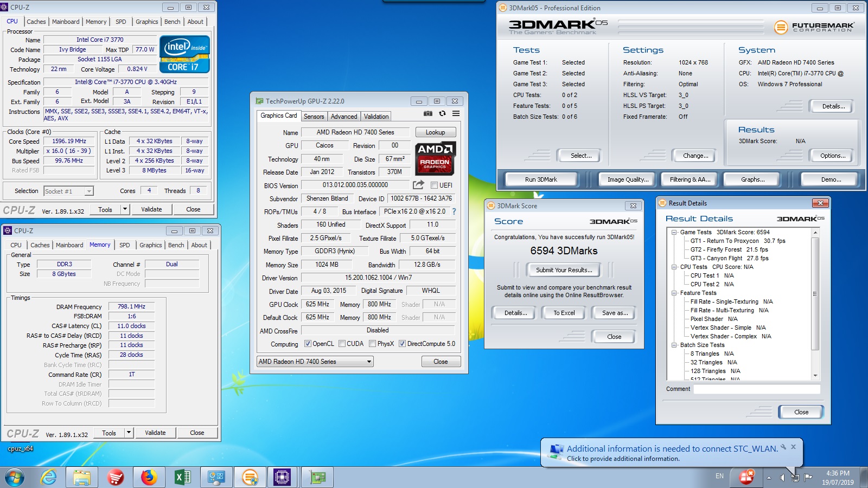Click the Futuremark Corporation logo
The width and height of the screenshot is (868, 488).
(814, 27)
